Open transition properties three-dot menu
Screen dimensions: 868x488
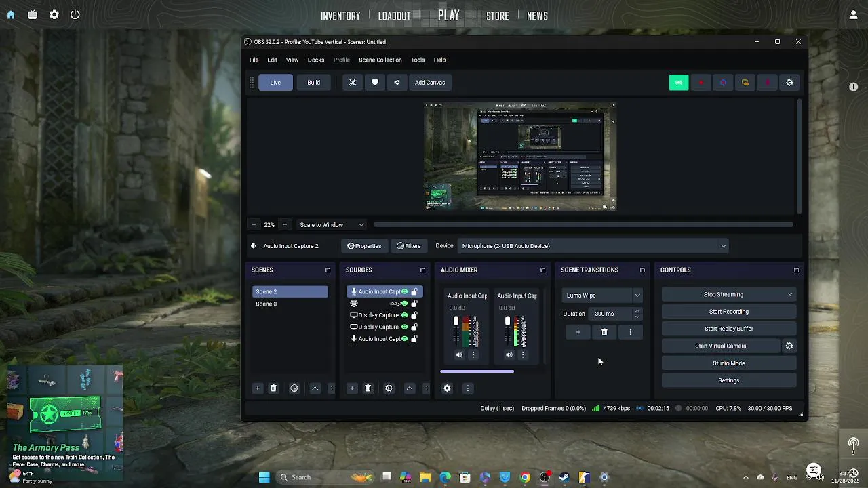631,332
